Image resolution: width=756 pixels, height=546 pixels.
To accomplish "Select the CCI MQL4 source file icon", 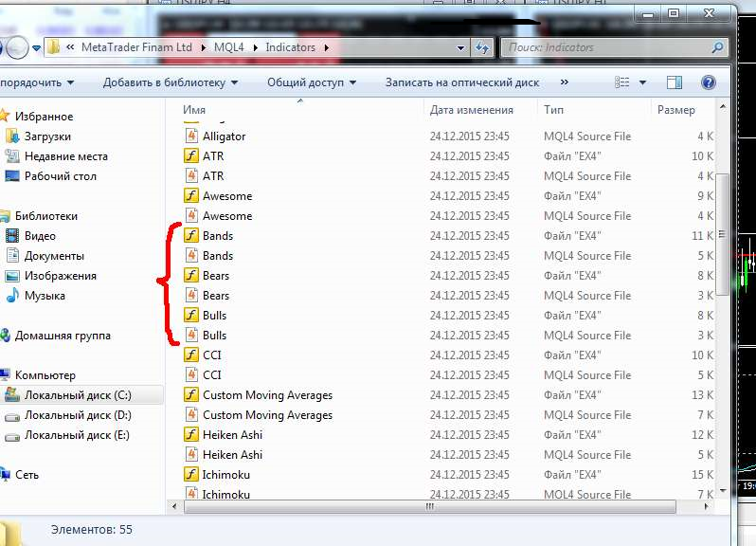I will pos(191,374).
